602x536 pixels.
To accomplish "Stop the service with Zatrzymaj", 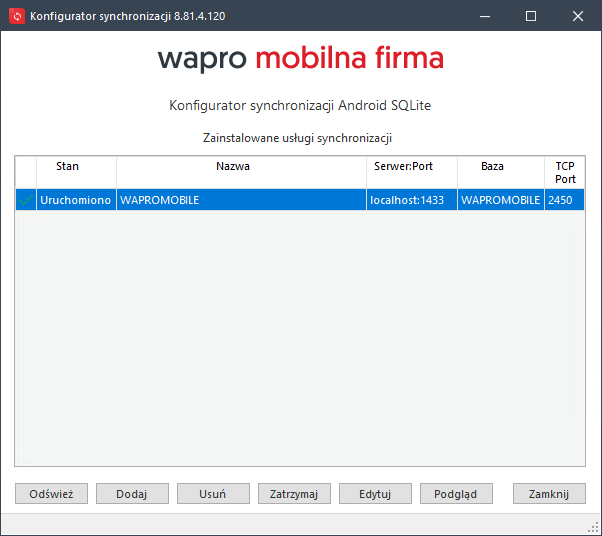I will (294, 494).
